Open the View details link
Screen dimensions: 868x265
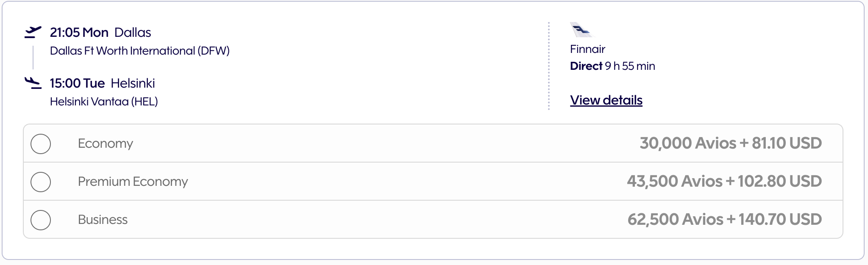tap(606, 100)
